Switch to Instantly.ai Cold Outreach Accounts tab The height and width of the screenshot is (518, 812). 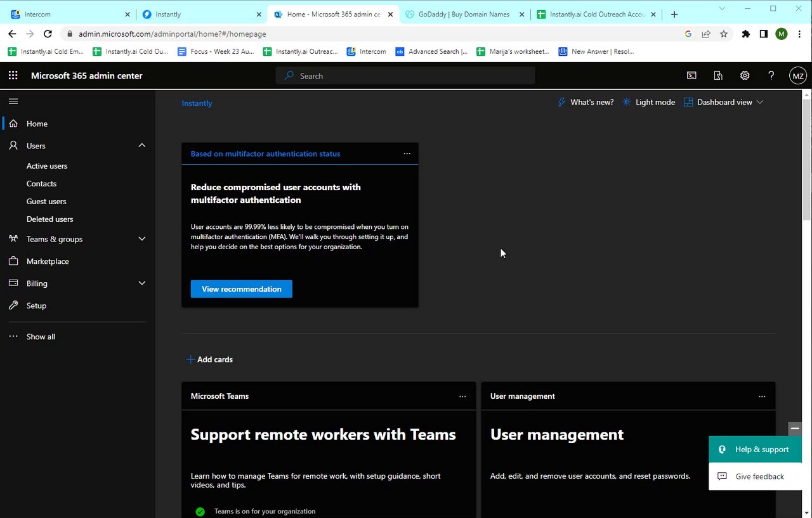click(595, 14)
